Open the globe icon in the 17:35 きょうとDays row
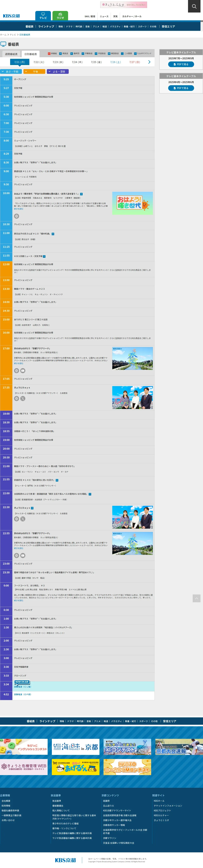Viewport: 203px width, 868px height. 17,399
